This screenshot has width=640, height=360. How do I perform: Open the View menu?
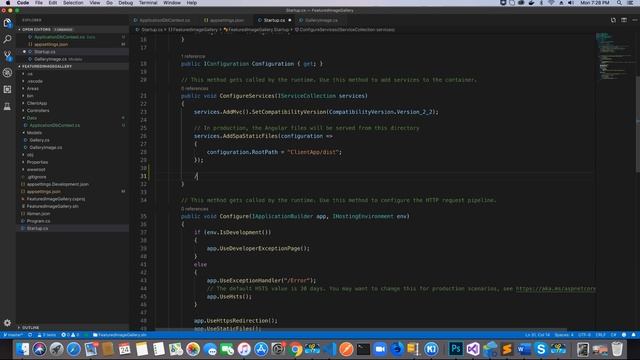click(95, 3)
